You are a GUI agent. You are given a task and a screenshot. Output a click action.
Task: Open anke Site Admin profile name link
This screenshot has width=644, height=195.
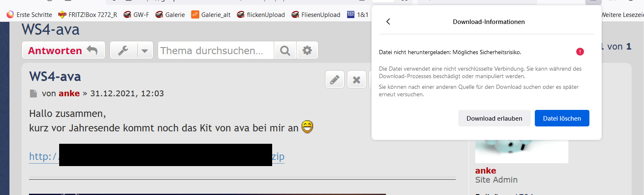[x=486, y=171]
